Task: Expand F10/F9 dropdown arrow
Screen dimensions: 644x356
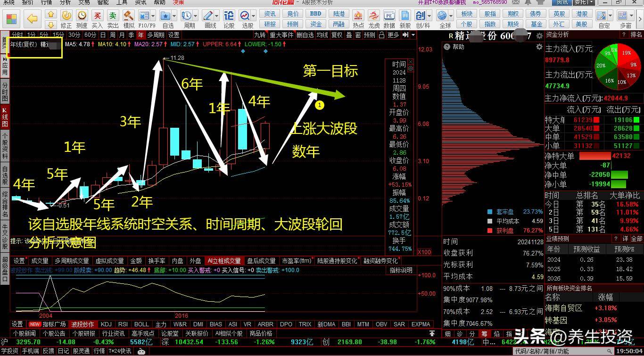Action: point(154,17)
